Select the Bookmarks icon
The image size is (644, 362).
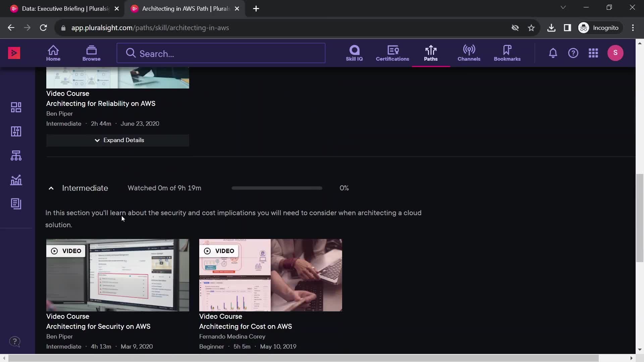[507, 53]
